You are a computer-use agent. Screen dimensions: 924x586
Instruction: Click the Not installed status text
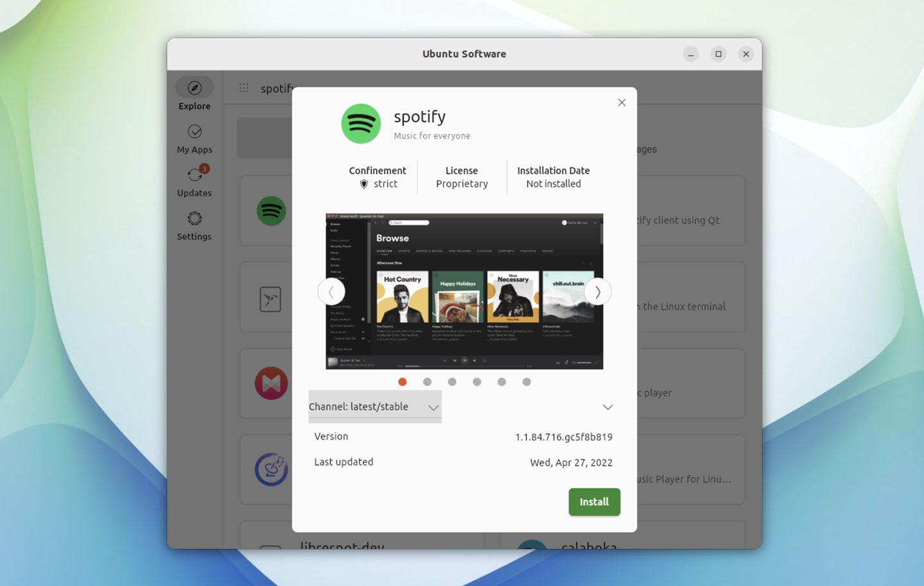coord(554,184)
